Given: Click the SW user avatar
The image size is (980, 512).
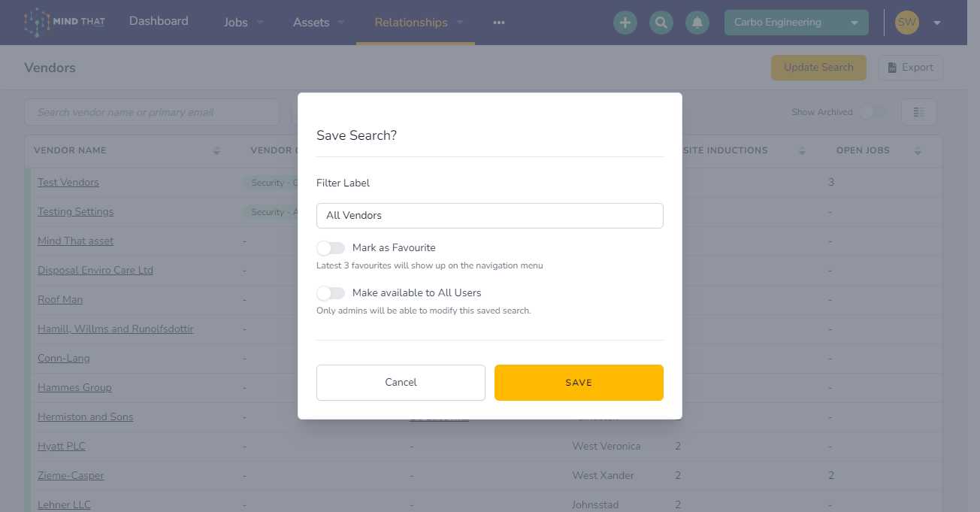Looking at the screenshot, I should tap(907, 23).
